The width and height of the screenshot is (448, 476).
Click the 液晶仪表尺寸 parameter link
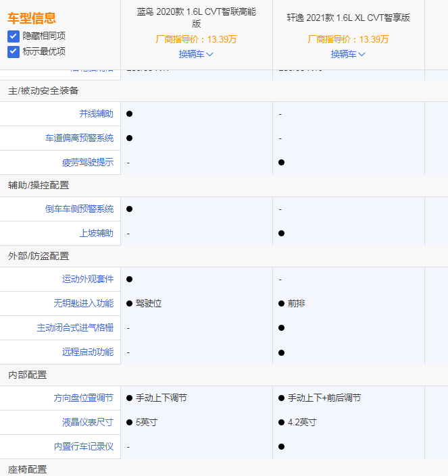87,423
